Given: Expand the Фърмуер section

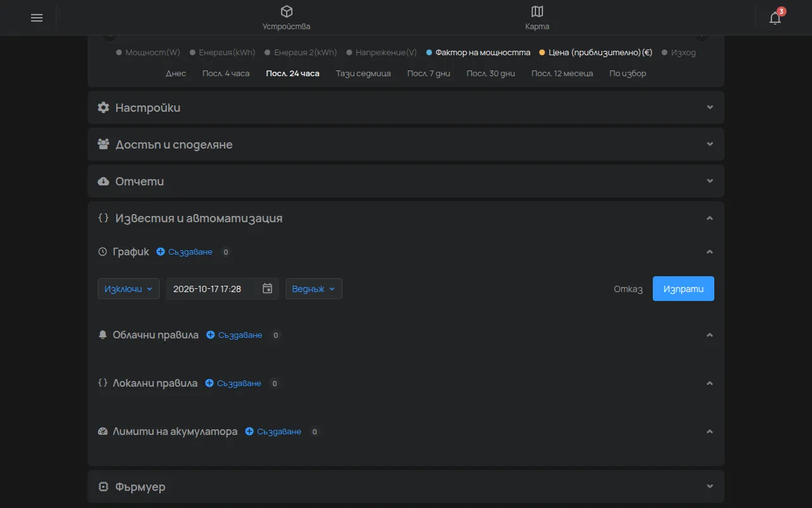Looking at the screenshot, I should (x=406, y=487).
